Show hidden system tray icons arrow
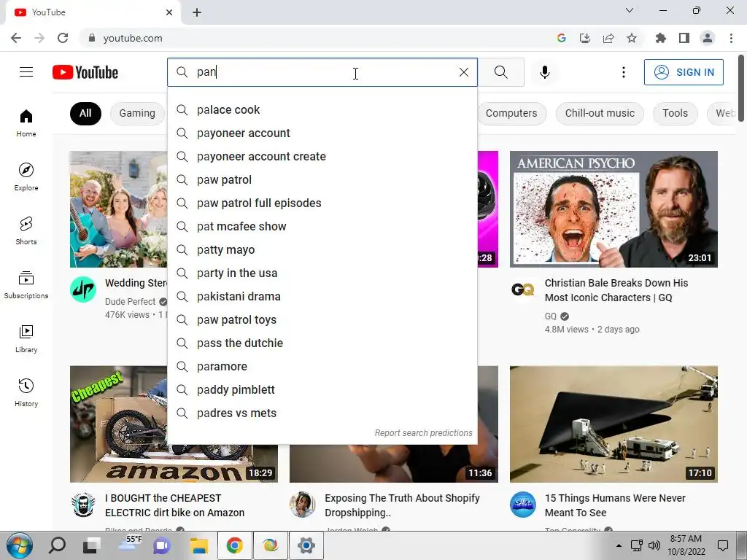 (x=619, y=545)
